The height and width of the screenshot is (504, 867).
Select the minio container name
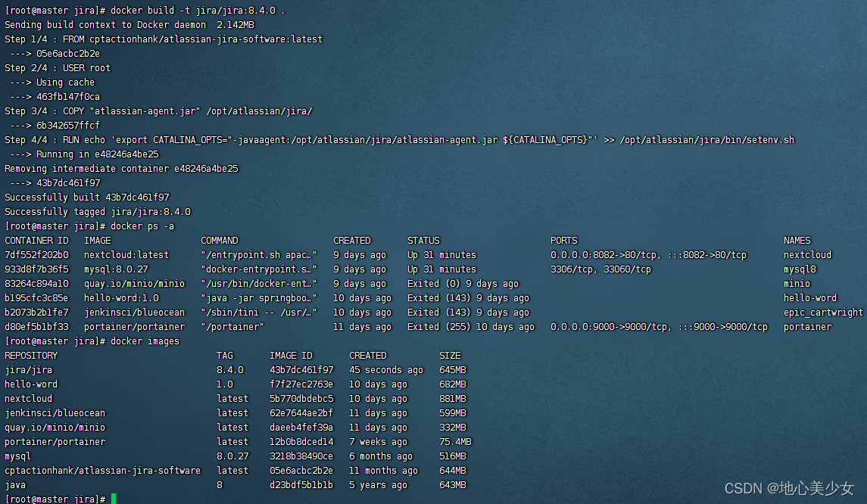(x=797, y=284)
